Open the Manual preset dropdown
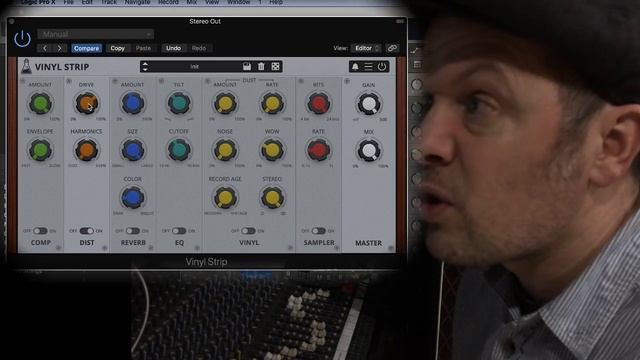 tap(96, 34)
